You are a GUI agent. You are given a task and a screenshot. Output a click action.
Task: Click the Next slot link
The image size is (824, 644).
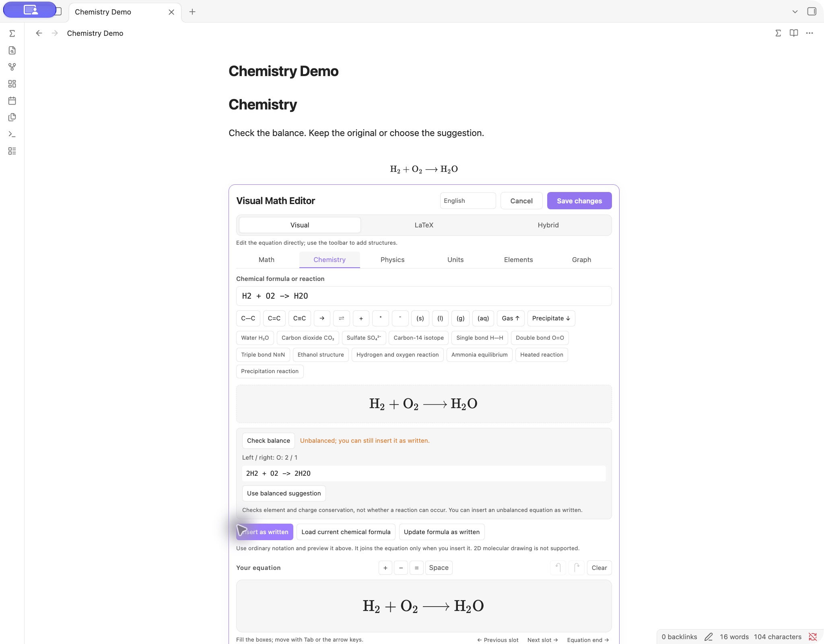(x=542, y=640)
